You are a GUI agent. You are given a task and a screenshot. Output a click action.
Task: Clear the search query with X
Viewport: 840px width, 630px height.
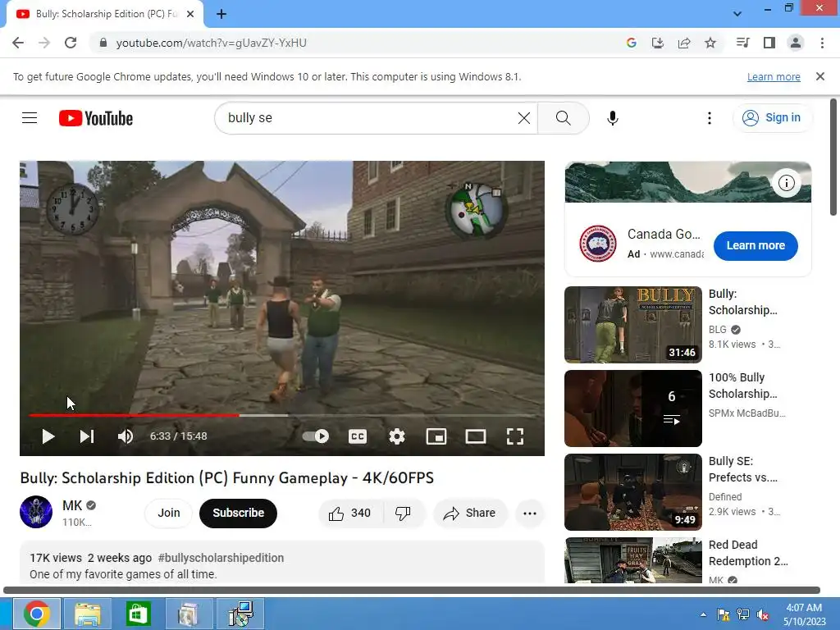524,118
